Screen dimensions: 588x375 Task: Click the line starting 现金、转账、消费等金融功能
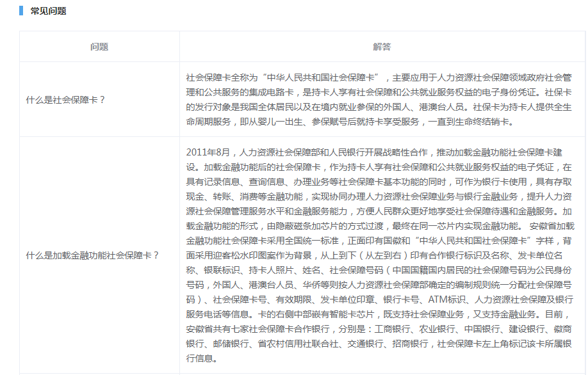tap(378, 196)
